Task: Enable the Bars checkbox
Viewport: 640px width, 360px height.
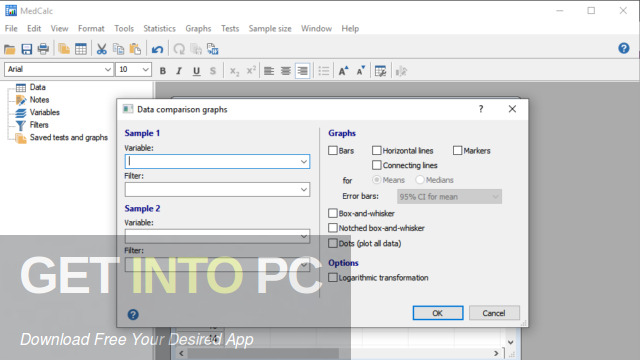Action: pyautogui.click(x=333, y=151)
